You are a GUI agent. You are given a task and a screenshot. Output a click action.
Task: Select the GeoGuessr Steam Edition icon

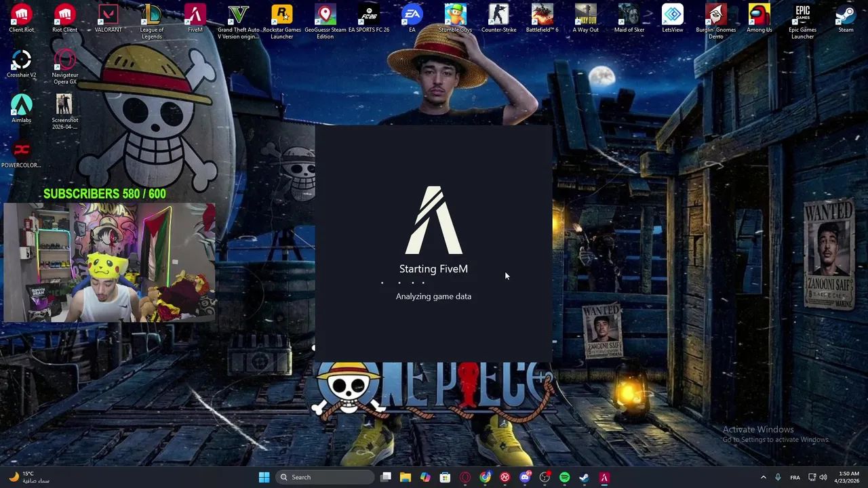pyautogui.click(x=325, y=22)
